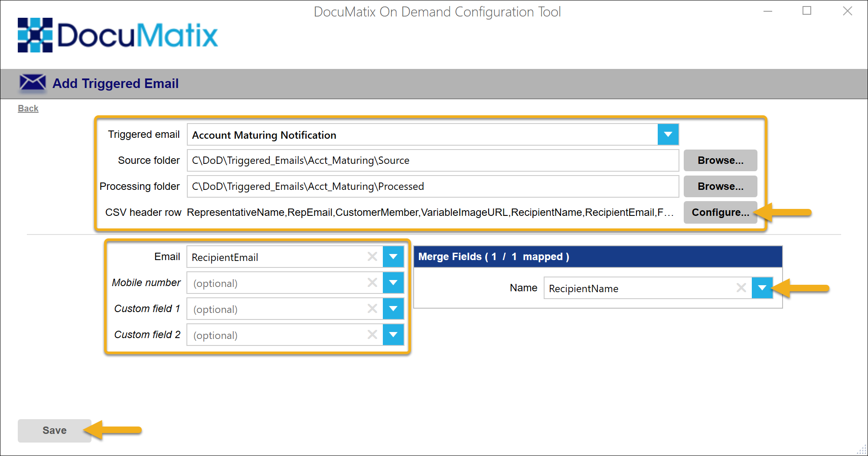Maximize the configuration tool window

807,11
